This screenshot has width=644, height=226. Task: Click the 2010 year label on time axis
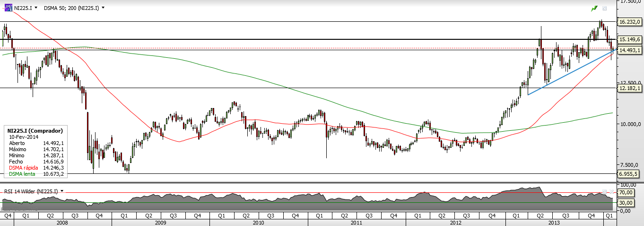click(x=258, y=222)
